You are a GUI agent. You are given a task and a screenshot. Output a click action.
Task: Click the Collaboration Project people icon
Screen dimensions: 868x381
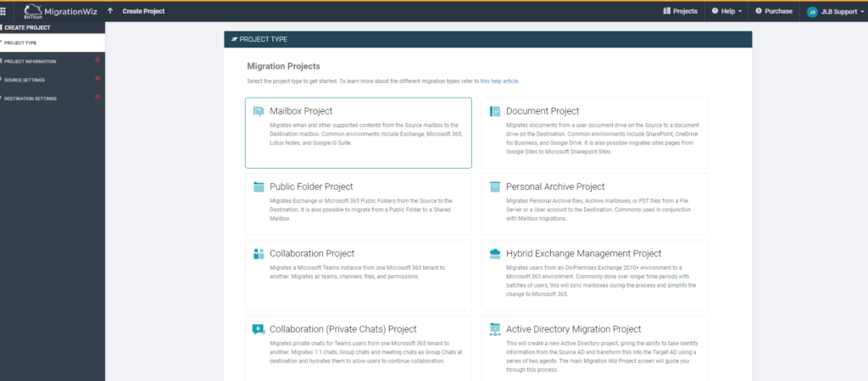click(x=259, y=254)
